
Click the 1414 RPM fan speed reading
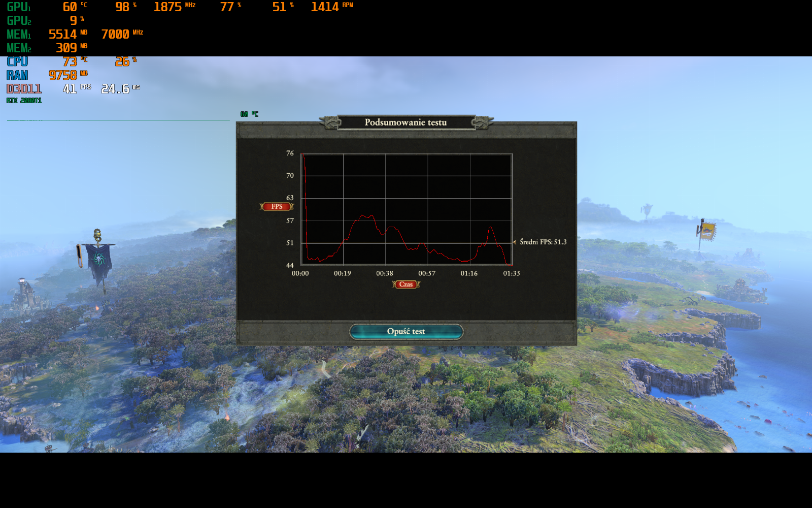coord(332,7)
